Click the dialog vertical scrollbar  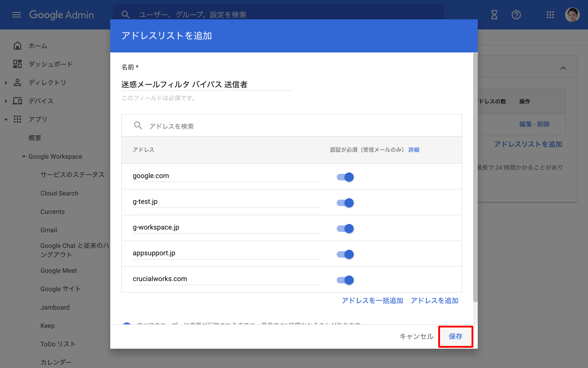[475, 177]
